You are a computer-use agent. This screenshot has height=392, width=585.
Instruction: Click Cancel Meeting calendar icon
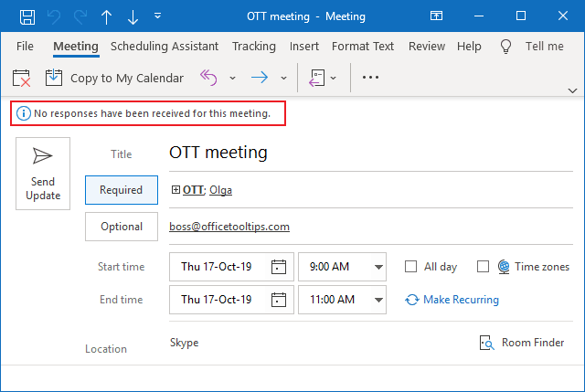(21, 78)
